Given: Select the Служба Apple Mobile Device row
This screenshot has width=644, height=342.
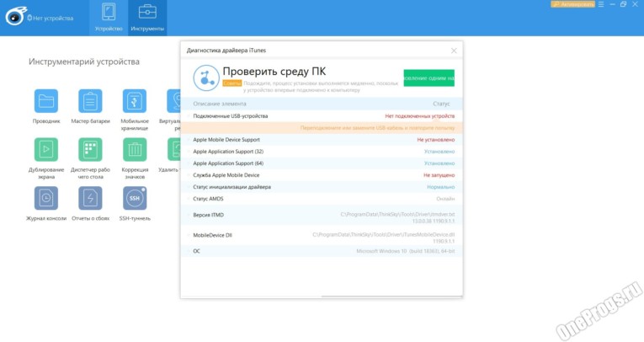Looking at the screenshot, I should pyautogui.click(x=322, y=175).
